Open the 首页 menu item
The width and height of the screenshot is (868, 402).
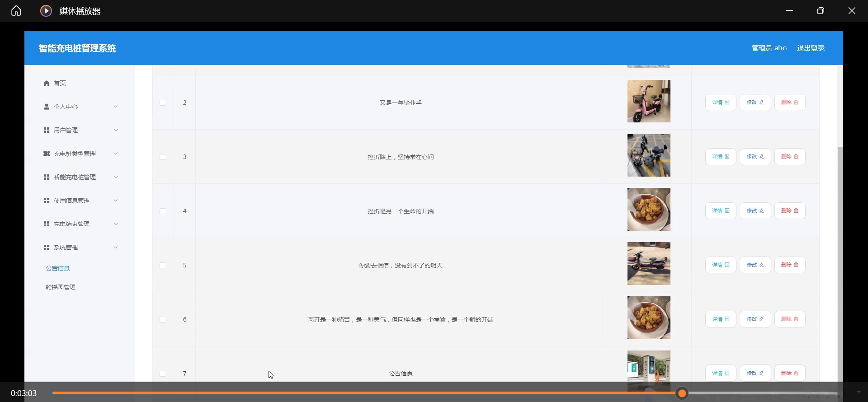click(60, 83)
